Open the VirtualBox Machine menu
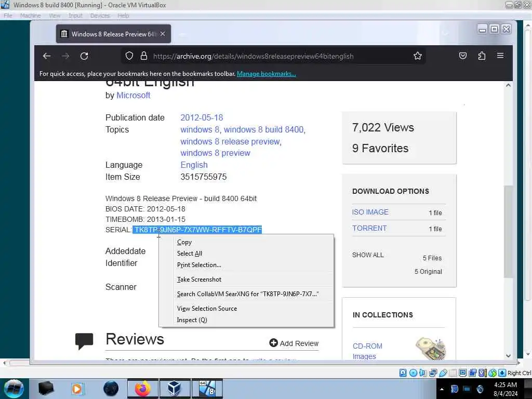The width and height of the screenshot is (532, 399). point(30,16)
